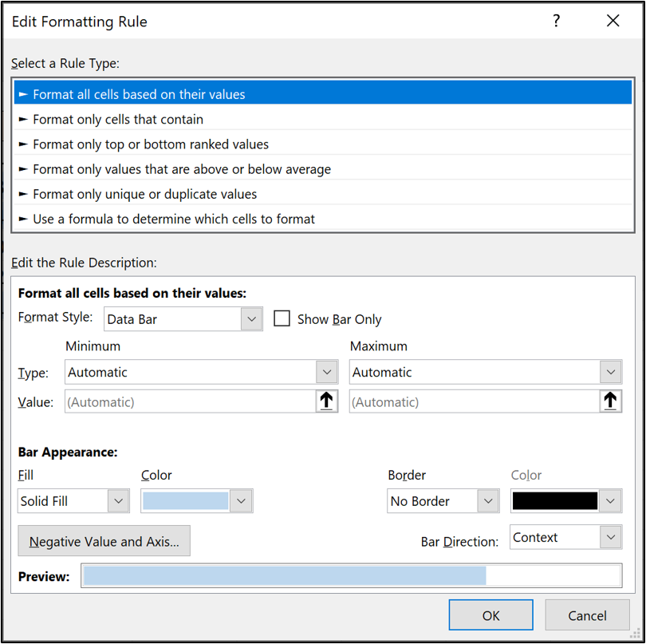Open the border Color swatch picker

[612, 500]
